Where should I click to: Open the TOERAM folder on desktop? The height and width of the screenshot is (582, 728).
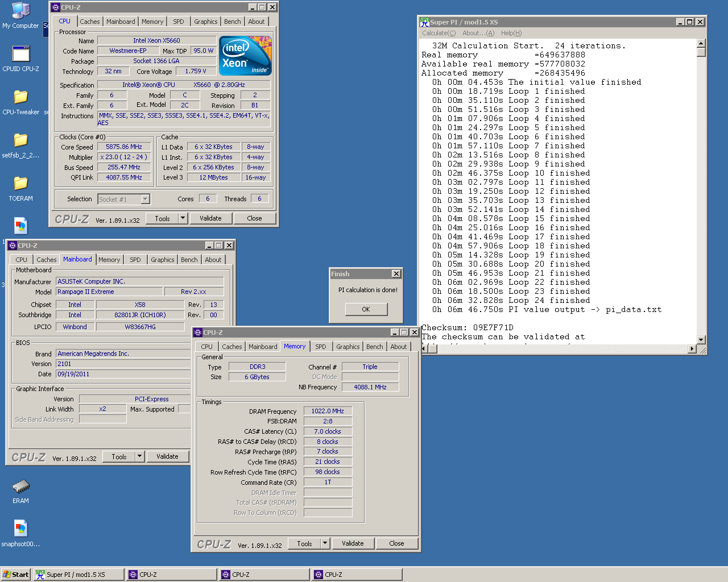pyautogui.click(x=21, y=188)
